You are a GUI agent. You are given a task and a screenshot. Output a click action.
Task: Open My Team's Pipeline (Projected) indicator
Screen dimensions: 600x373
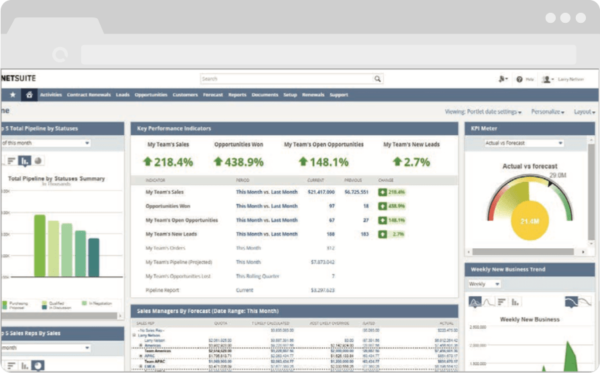pyautogui.click(x=179, y=262)
